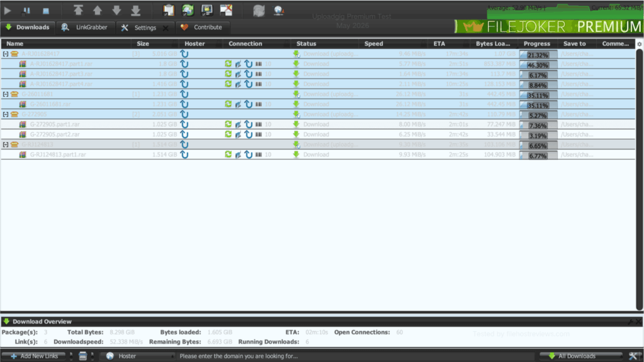Sort by the Name column header
This screenshot has width=644, height=362.
[65, 43]
